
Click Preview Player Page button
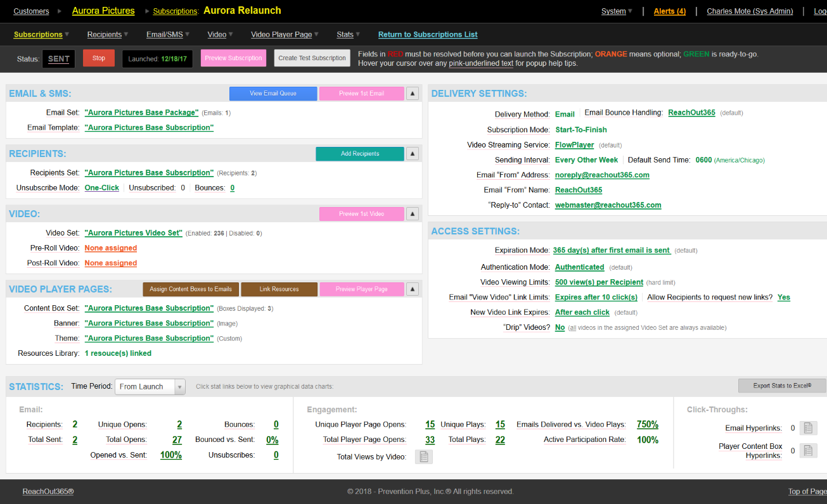coord(361,289)
